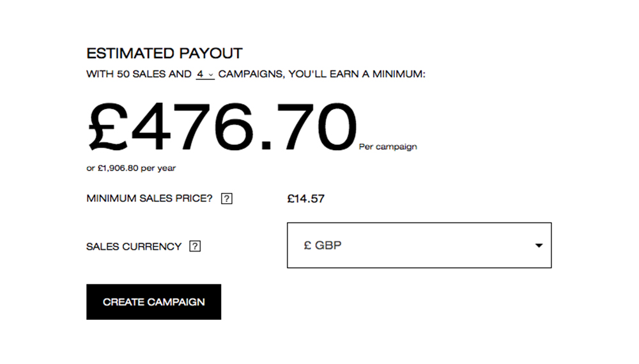Click the £14.57 minimum price value
The width and height of the screenshot is (639, 364).
[305, 199]
